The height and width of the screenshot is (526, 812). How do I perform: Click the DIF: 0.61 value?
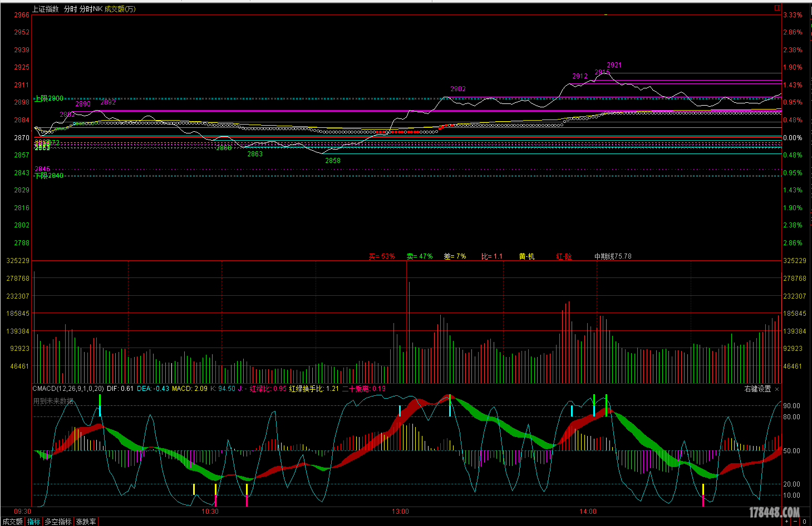[x=120, y=389]
